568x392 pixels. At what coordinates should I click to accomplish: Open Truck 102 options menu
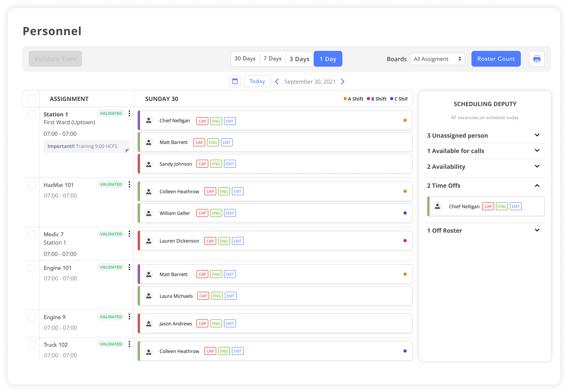pyautogui.click(x=129, y=344)
